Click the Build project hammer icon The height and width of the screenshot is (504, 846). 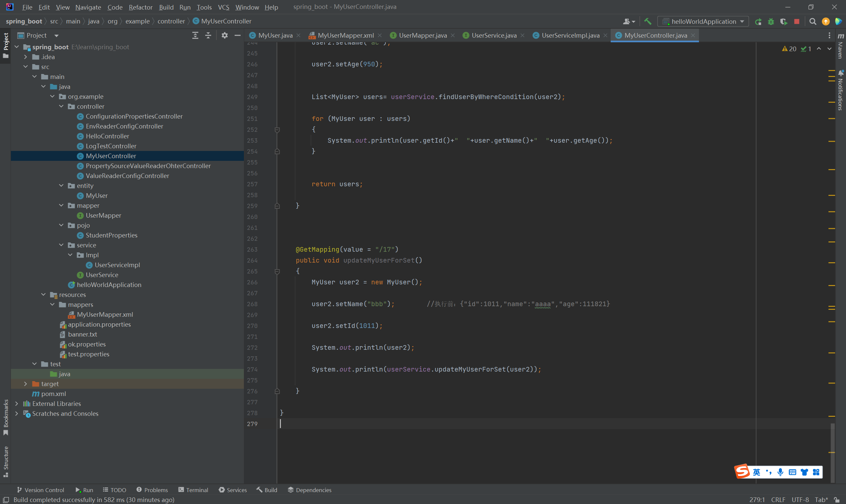pyautogui.click(x=648, y=21)
